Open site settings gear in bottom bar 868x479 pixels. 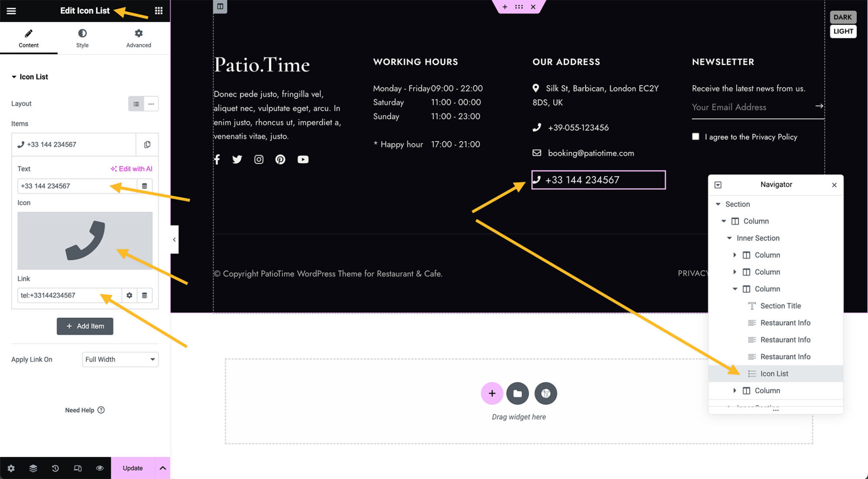tap(11, 468)
